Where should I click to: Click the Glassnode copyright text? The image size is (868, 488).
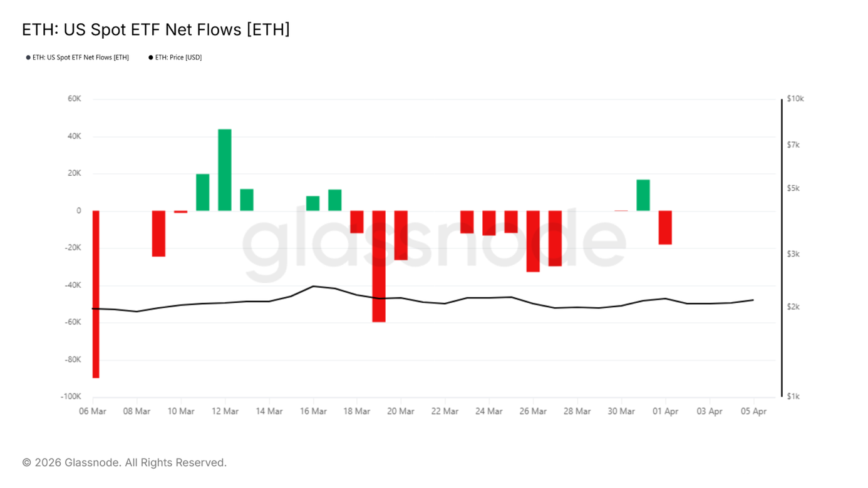(x=124, y=462)
